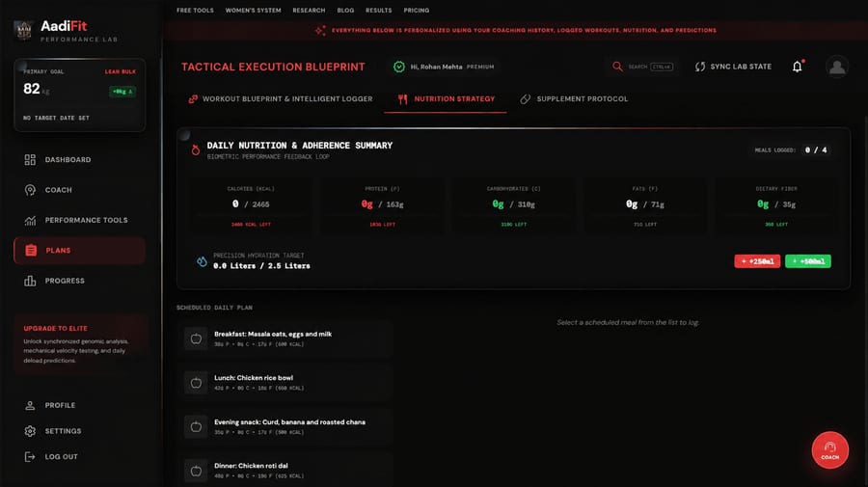The width and height of the screenshot is (868, 487).
Task: Open the Pricing menu item
Action: tap(417, 11)
